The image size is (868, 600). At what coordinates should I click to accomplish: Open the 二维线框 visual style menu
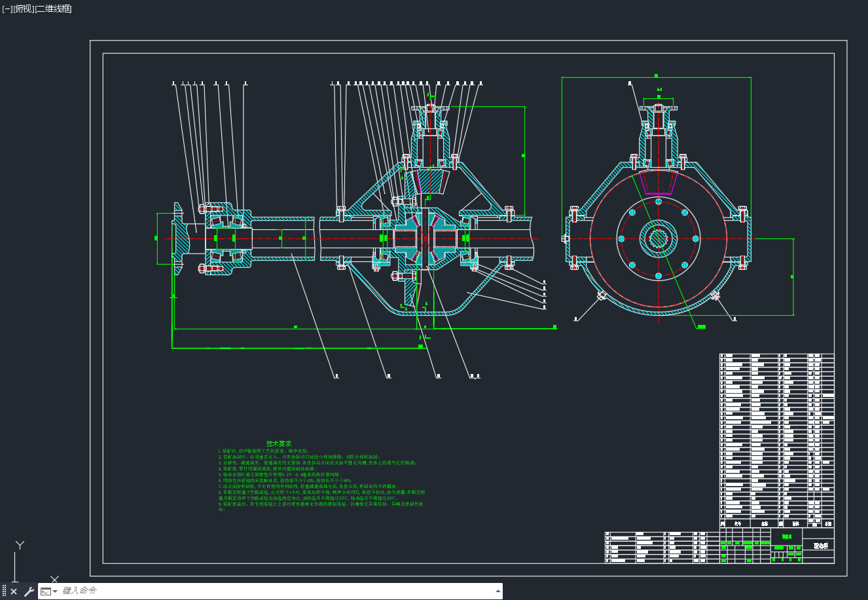[x=53, y=9]
